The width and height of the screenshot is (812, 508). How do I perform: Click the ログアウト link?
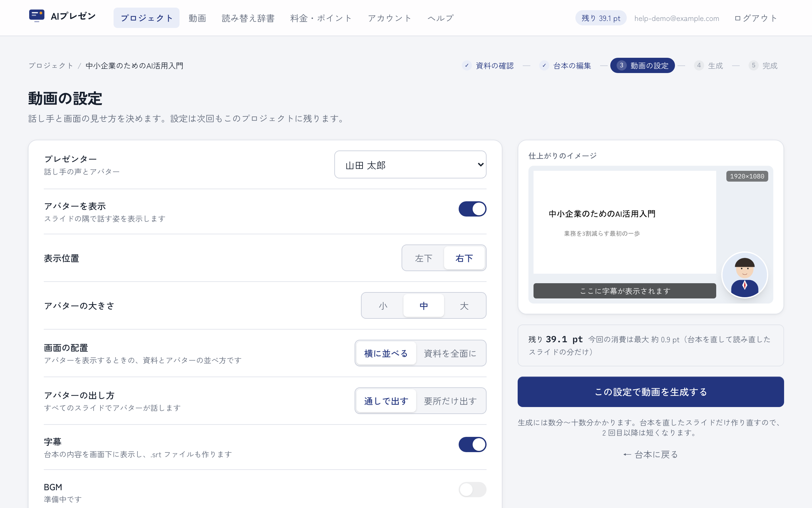pos(756,18)
